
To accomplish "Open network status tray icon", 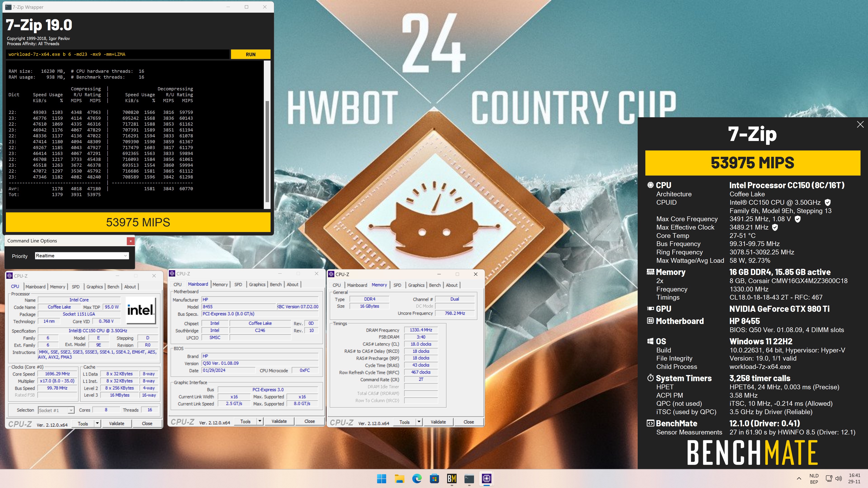I will [829, 479].
